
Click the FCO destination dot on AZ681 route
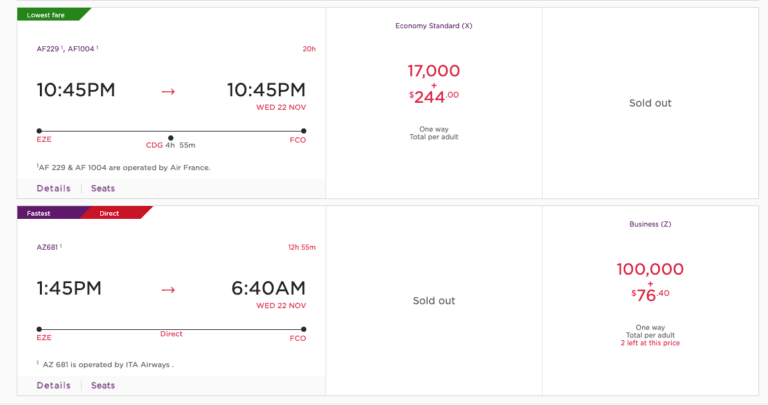pyautogui.click(x=304, y=329)
